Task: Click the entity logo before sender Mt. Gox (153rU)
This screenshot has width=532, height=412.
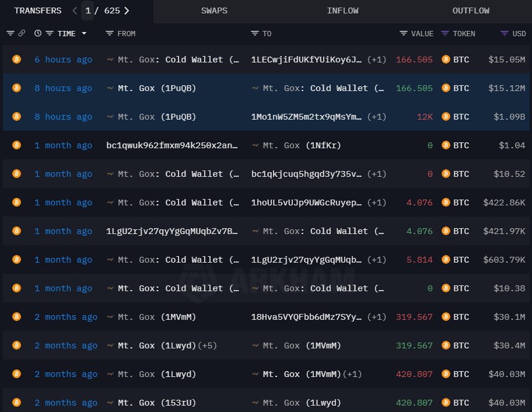Action: click(110, 403)
